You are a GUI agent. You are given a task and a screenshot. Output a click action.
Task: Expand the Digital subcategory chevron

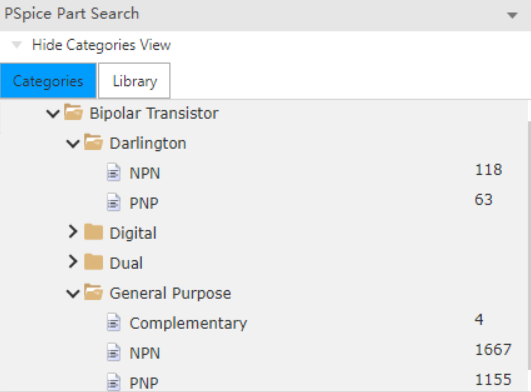point(72,232)
